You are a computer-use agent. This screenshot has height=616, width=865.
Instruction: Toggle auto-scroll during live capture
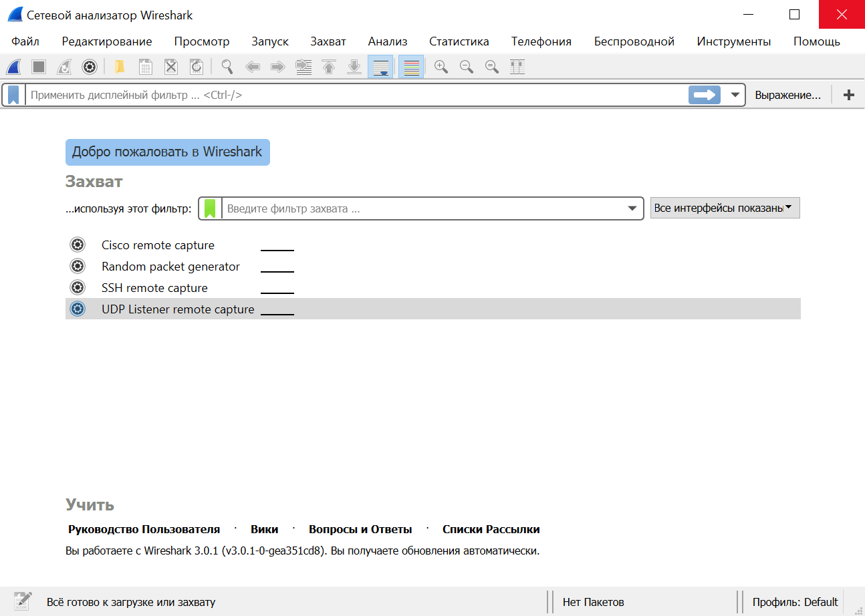point(380,67)
